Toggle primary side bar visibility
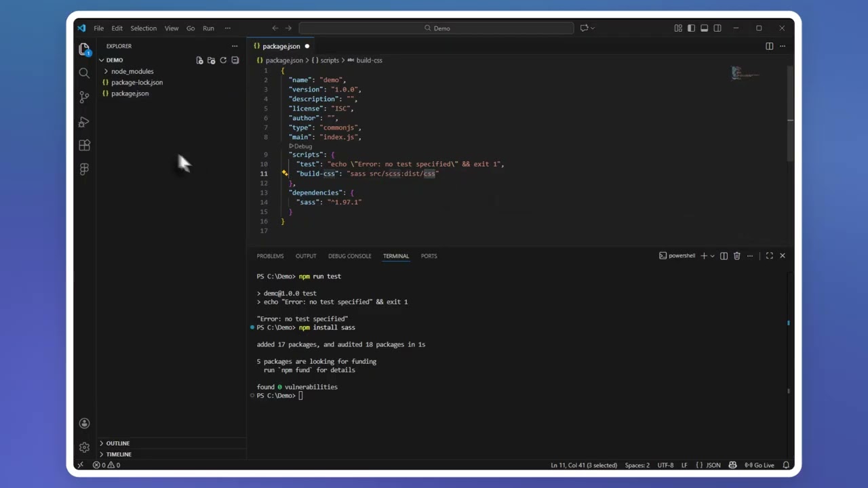Image resolution: width=868 pixels, height=488 pixels. pyautogui.click(x=691, y=28)
